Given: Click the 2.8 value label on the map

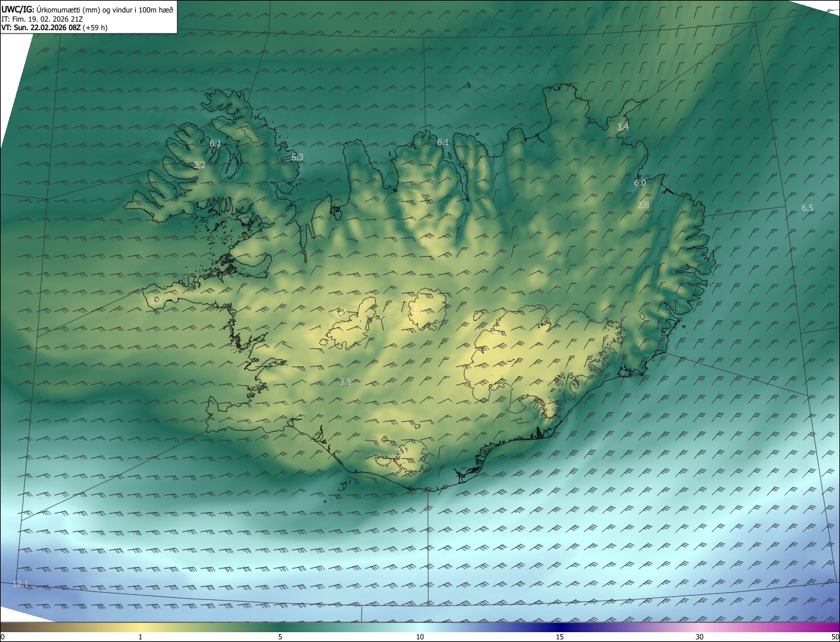Looking at the screenshot, I should pyautogui.click(x=643, y=205).
